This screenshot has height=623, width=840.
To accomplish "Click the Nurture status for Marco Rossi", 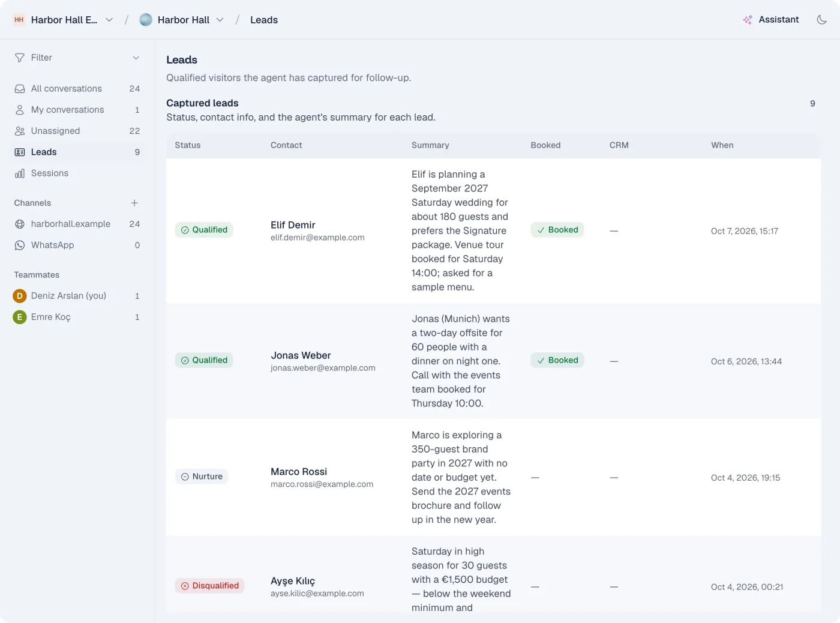I will 202,477.
